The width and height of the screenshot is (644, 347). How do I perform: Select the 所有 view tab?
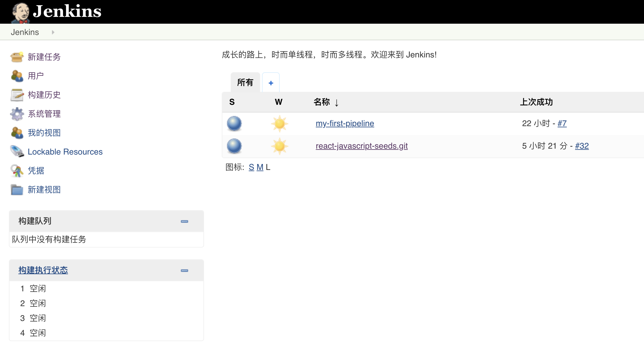[x=245, y=82]
